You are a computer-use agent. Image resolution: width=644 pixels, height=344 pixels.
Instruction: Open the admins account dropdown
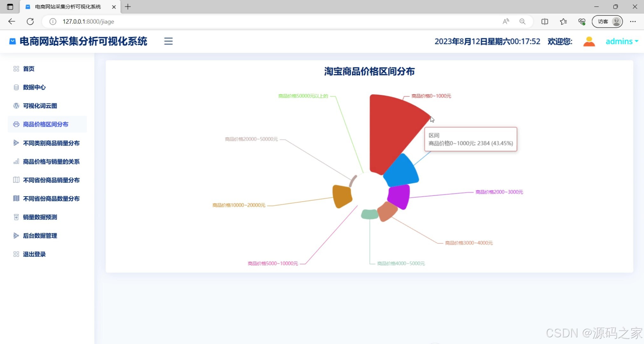pos(620,41)
